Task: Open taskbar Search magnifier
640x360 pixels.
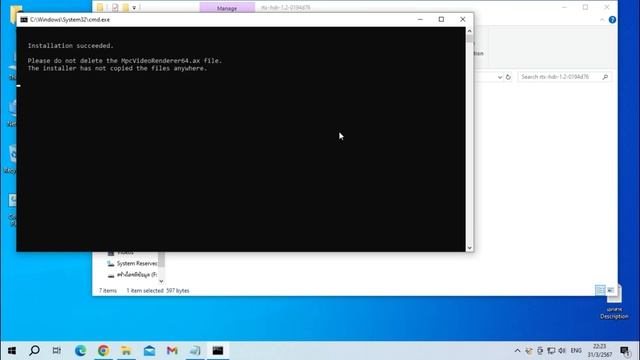Action: click(35, 351)
